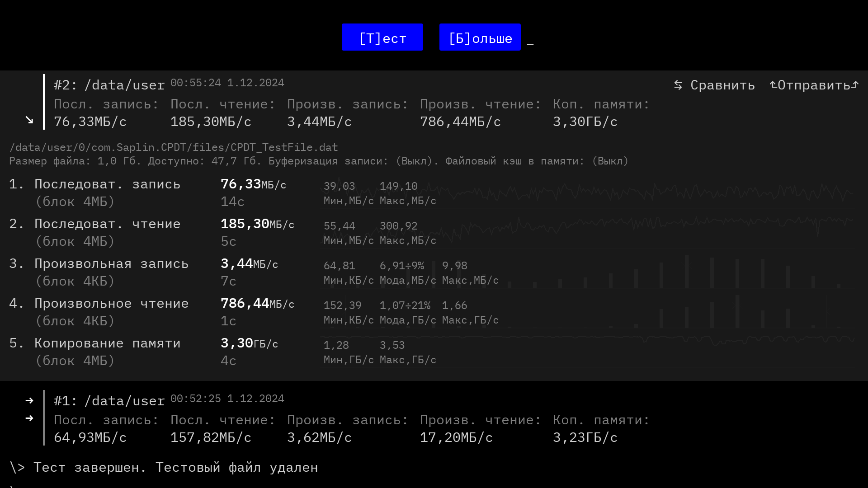Select the Последоват. запись test row
Viewport: 868px width, 488px height.
[108, 184]
